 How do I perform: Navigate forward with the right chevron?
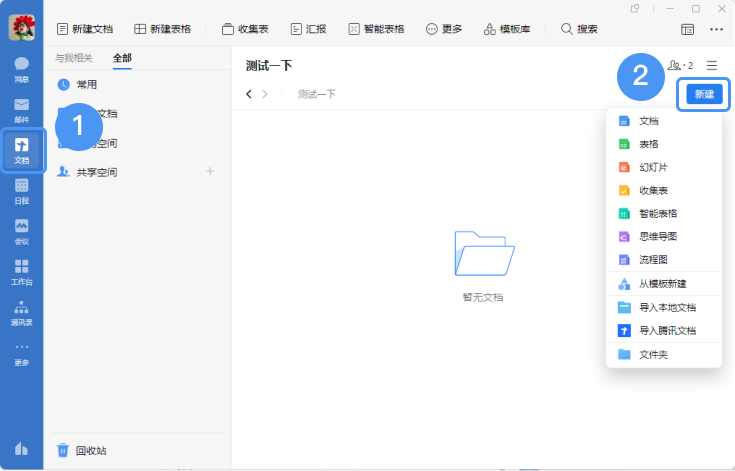click(x=265, y=94)
